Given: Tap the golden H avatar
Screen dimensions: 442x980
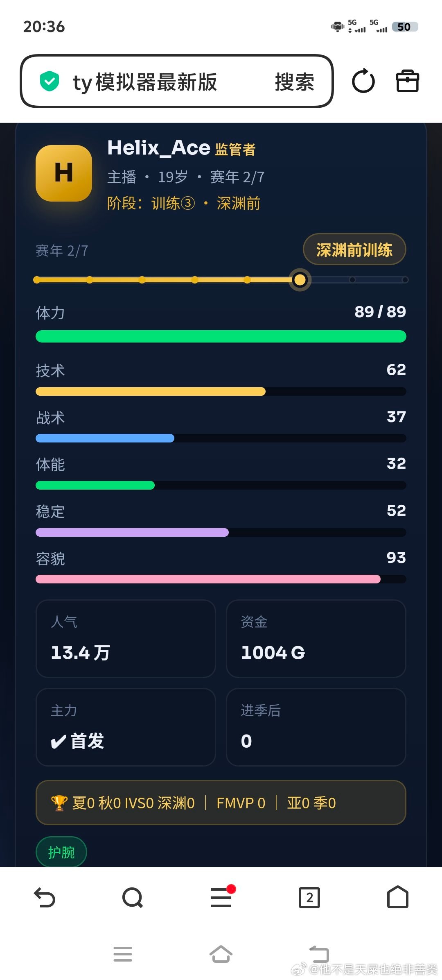Looking at the screenshot, I should [x=64, y=173].
